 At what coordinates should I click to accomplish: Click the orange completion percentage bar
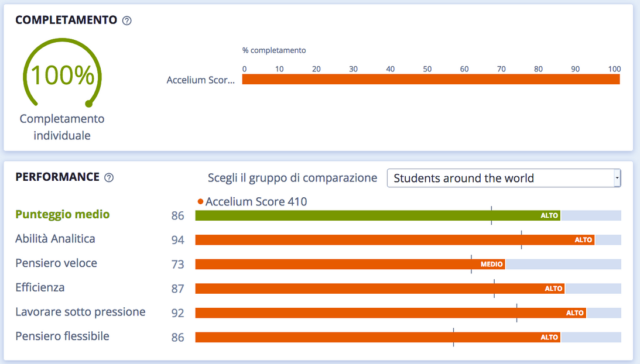[430, 80]
